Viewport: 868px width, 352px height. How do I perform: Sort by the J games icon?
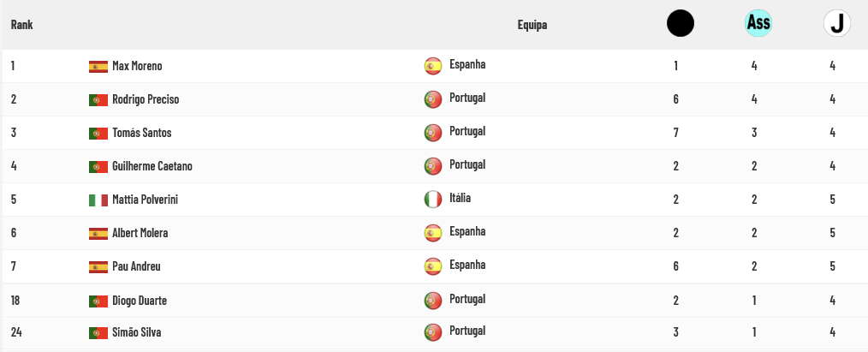pos(837,24)
